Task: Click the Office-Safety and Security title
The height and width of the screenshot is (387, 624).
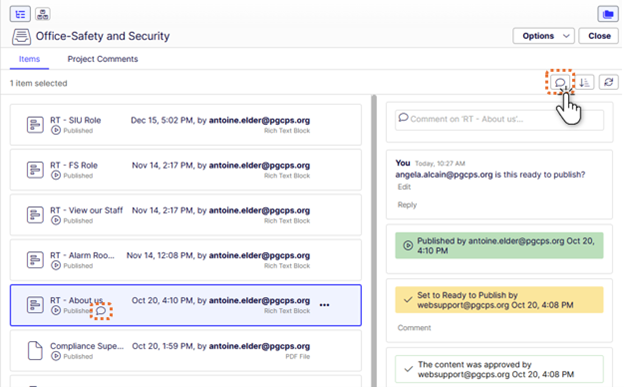Action: pyautogui.click(x=103, y=36)
